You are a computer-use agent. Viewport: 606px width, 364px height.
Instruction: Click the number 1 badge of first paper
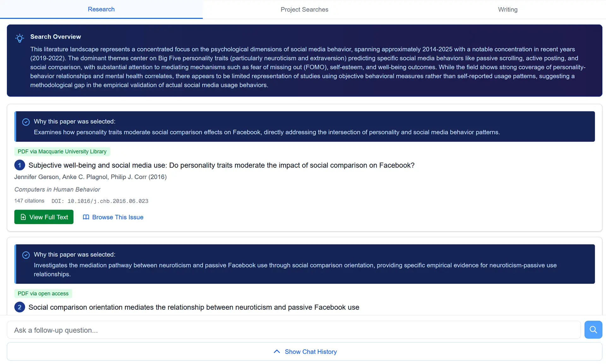coord(20,165)
